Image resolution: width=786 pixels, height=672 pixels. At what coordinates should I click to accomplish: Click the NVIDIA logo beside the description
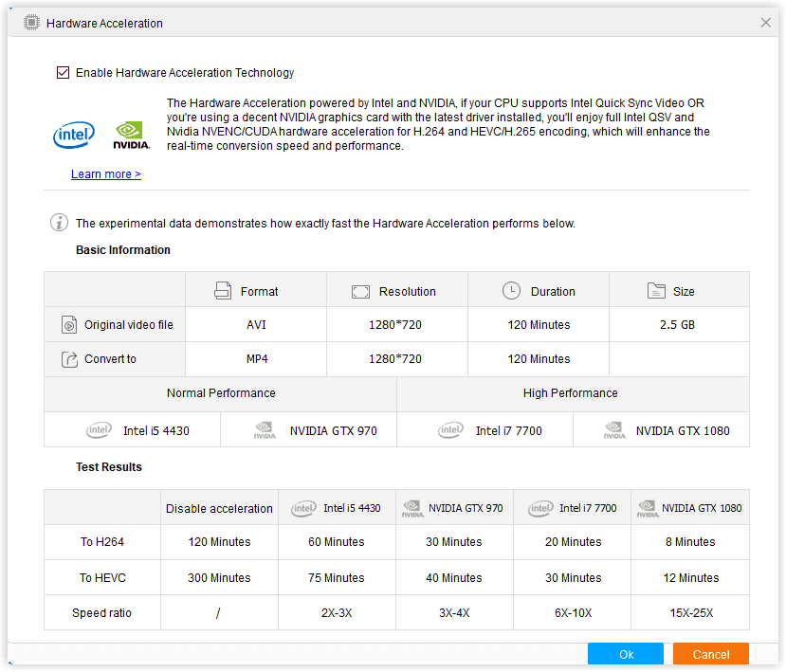132,136
